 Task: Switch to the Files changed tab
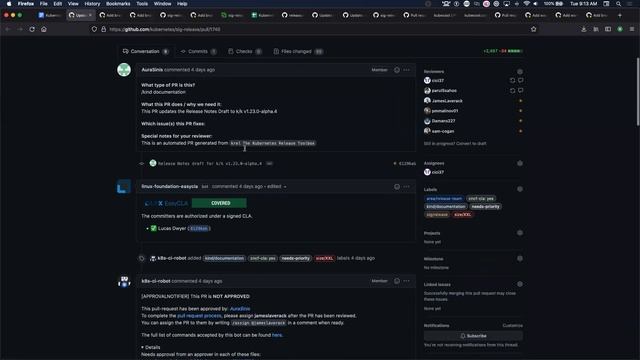pos(298,51)
